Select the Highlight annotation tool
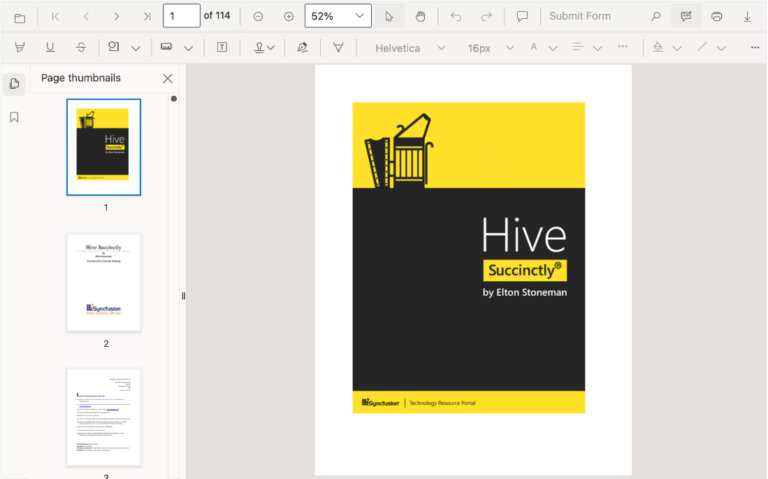Screen dimensions: 768x479 coord(20,48)
